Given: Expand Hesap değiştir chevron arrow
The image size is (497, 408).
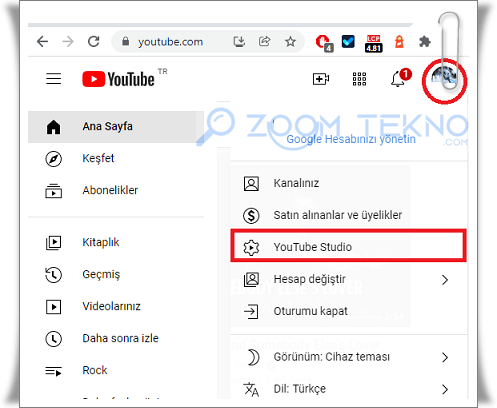Looking at the screenshot, I should [445, 280].
